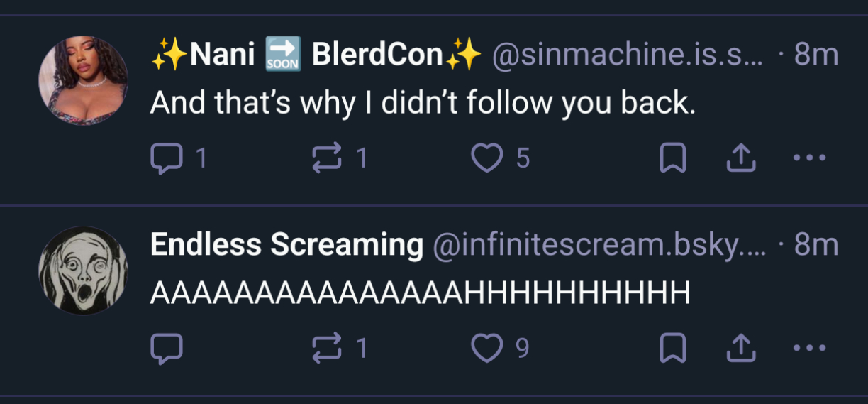Image resolution: width=868 pixels, height=404 pixels.
Task: Open Nani's profile picture
Action: [x=83, y=80]
